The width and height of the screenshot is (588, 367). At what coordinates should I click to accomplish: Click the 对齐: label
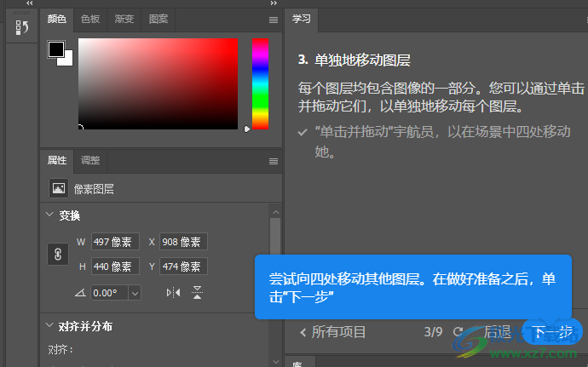61,350
